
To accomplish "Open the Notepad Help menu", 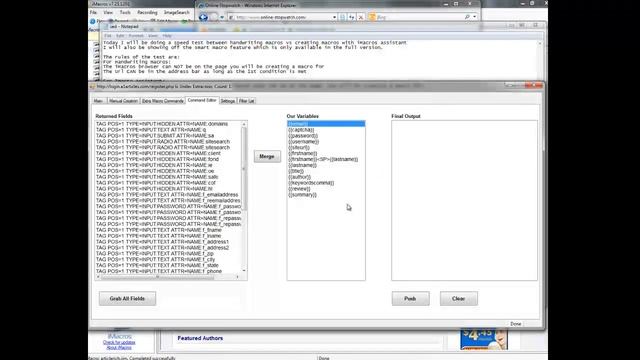I will pyautogui.click(x=167, y=36).
